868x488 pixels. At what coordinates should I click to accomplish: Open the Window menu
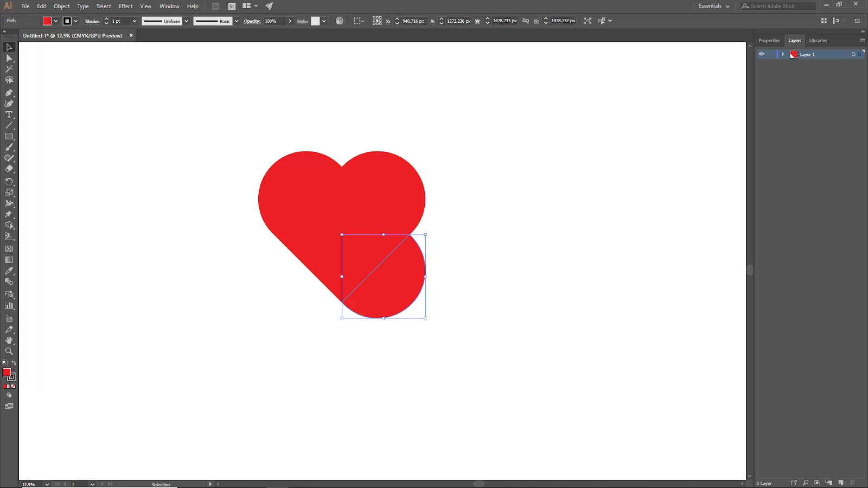[x=169, y=6]
